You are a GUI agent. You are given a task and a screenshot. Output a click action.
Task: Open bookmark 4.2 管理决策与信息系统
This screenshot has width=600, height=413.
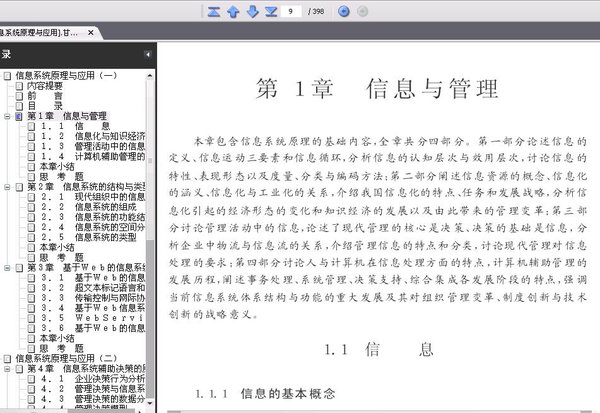tap(93, 389)
